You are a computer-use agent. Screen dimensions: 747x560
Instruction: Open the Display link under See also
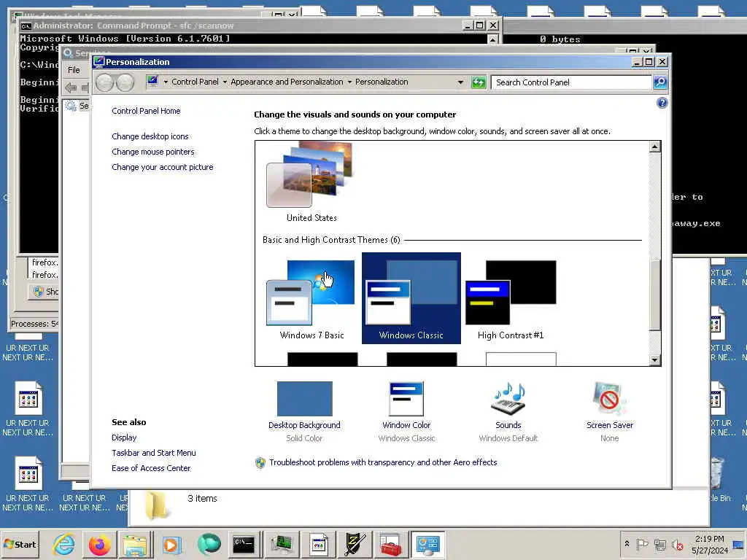coord(124,437)
